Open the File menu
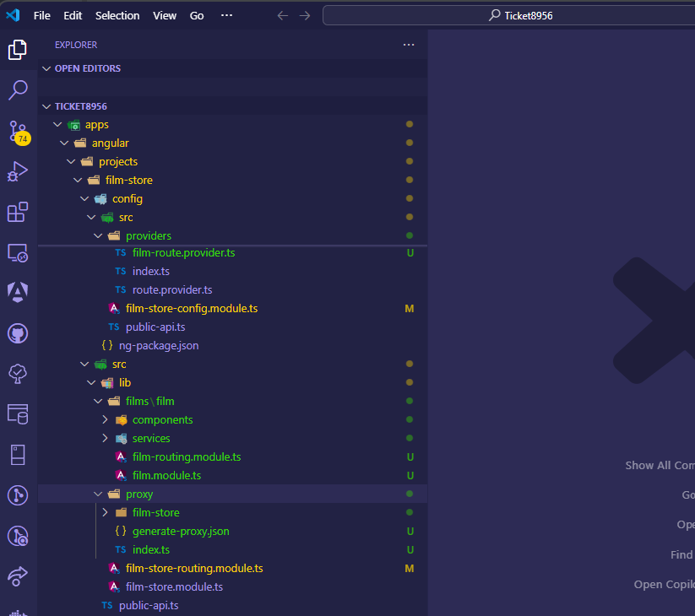This screenshot has height=616, width=695. point(41,15)
